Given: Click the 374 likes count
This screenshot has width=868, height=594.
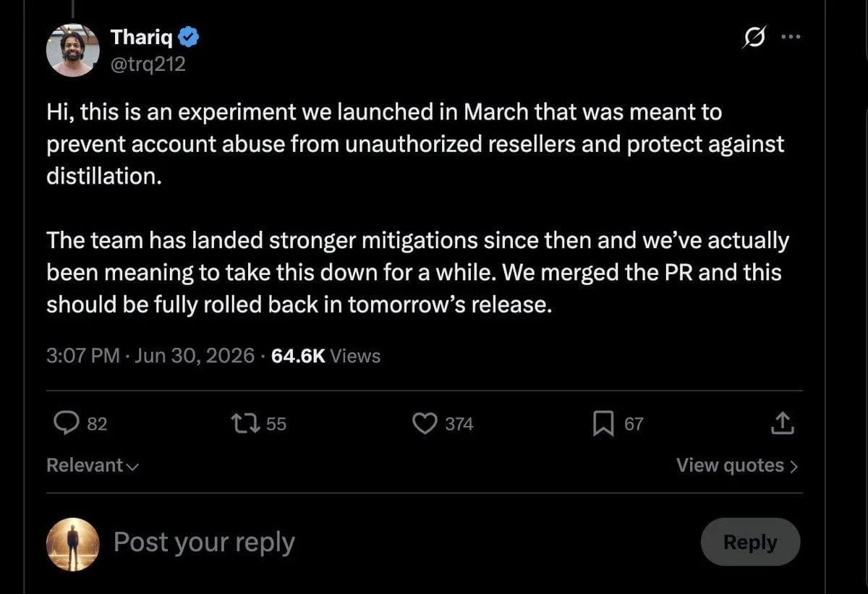Looking at the screenshot, I should [459, 424].
